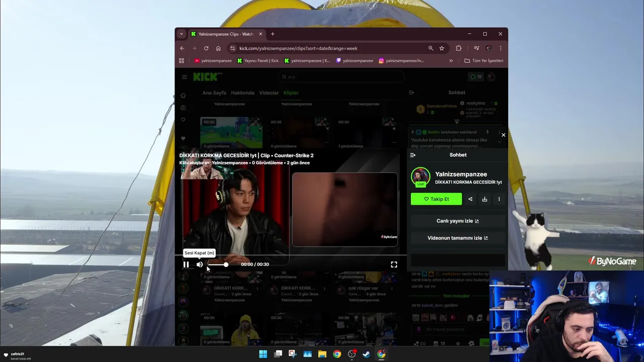The width and height of the screenshot is (644, 362).
Task: Open the Canlı yayını izle link
Action: [458, 221]
